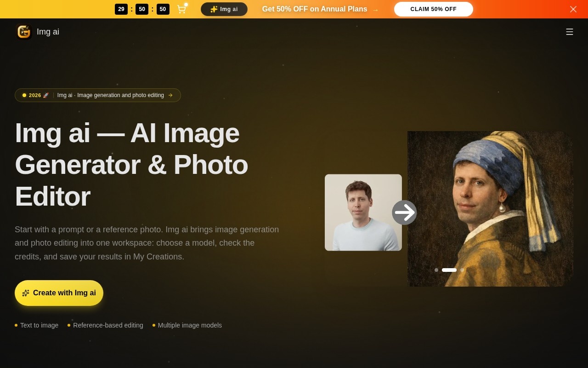Open the shopping cart icon
This screenshot has width=588, height=368.
[181, 9]
